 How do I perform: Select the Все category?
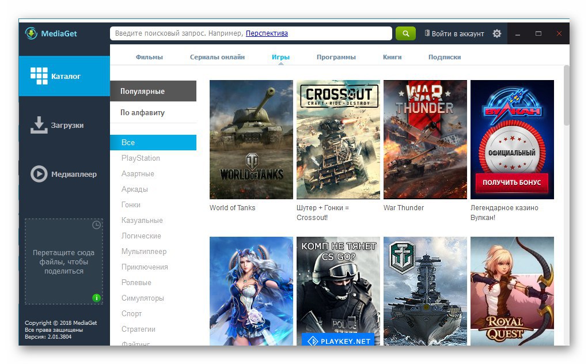click(153, 142)
